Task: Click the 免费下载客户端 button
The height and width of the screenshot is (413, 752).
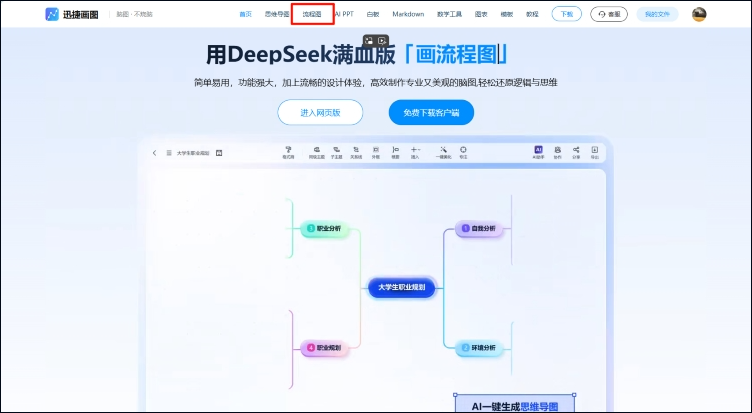Action: [x=431, y=113]
